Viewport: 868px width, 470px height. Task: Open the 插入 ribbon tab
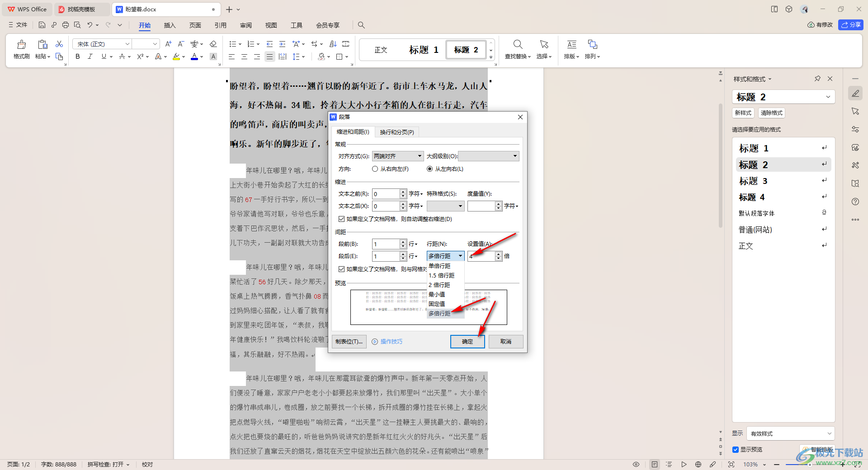click(x=170, y=25)
